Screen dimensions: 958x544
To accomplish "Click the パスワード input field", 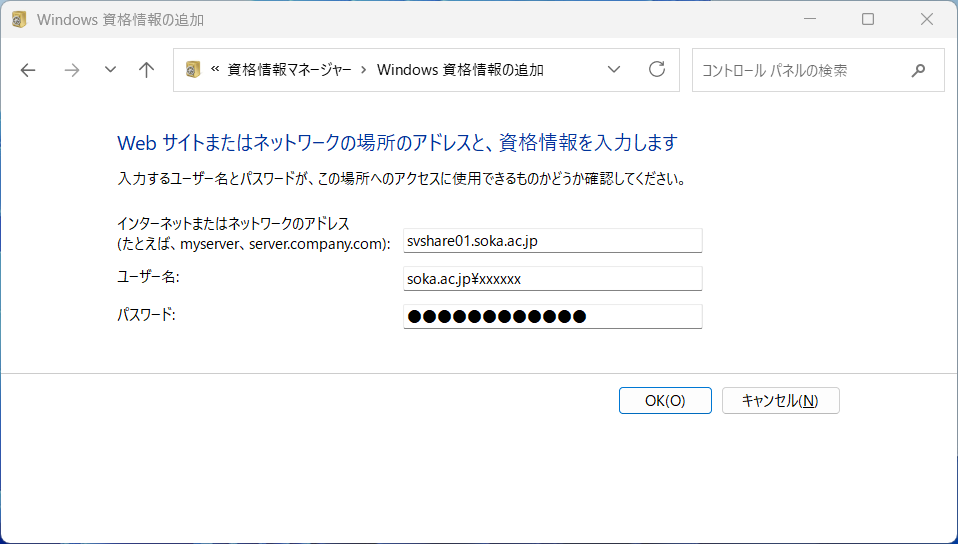I will 553,317.
